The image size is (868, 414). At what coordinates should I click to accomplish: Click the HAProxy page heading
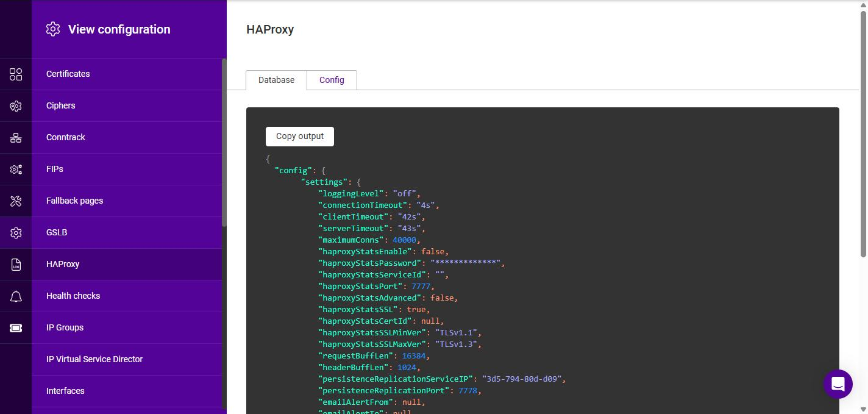tap(270, 29)
